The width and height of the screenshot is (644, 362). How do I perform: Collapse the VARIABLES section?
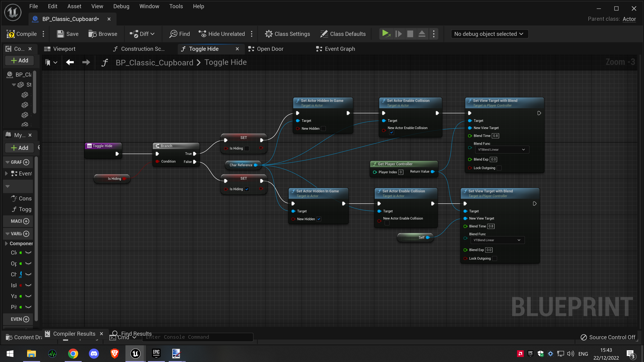8,234
